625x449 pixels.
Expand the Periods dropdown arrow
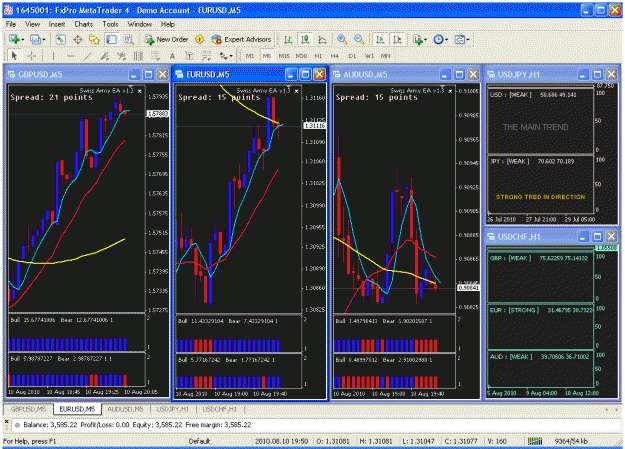(446, 39)
